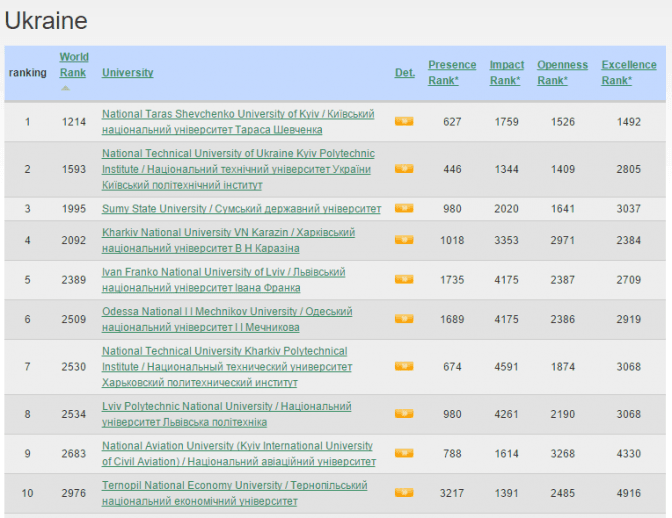Sort table by World Rank column header

pos(73,65)
